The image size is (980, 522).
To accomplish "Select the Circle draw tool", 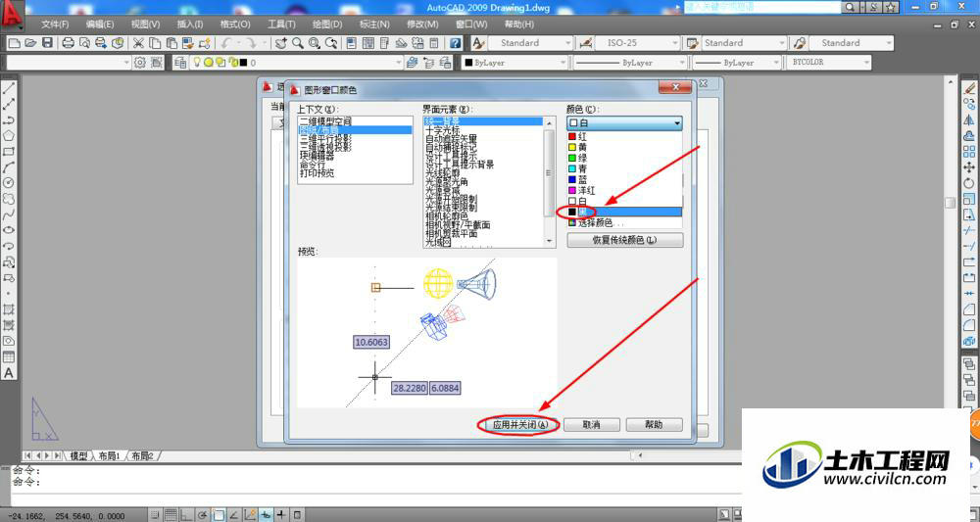I will coord(9,183).
